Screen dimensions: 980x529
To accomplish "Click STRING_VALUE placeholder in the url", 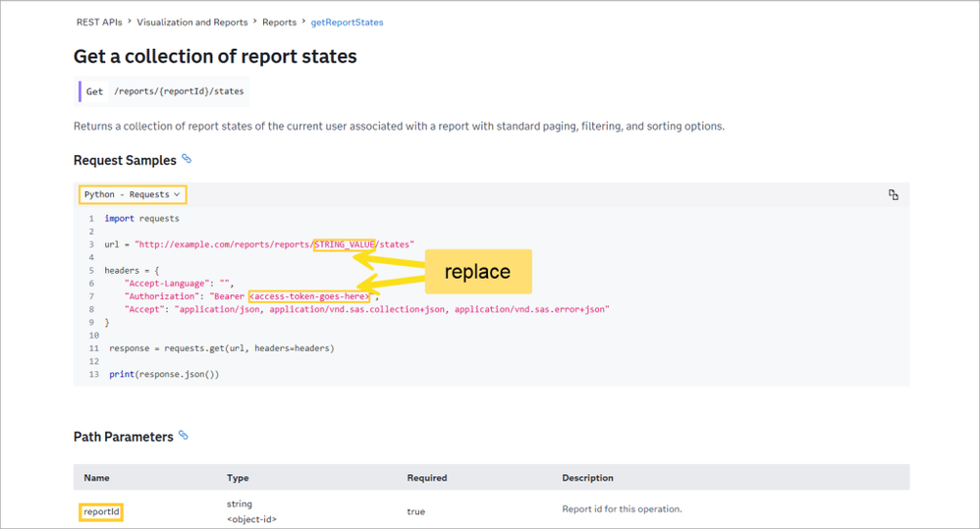I will 345,244.
